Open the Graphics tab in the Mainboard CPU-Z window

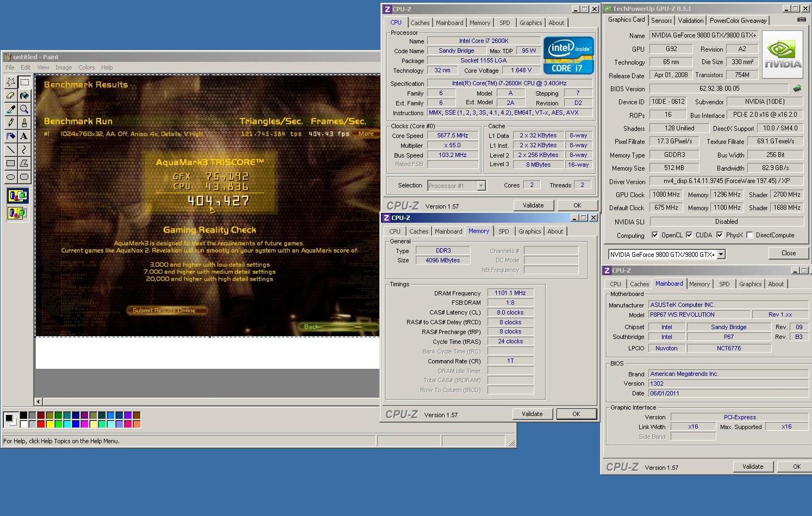(x=750, y=284)
